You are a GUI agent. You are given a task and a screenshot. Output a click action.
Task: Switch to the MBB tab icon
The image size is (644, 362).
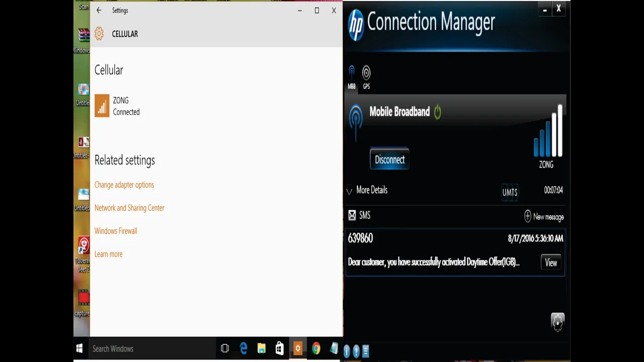pos(352,77)
